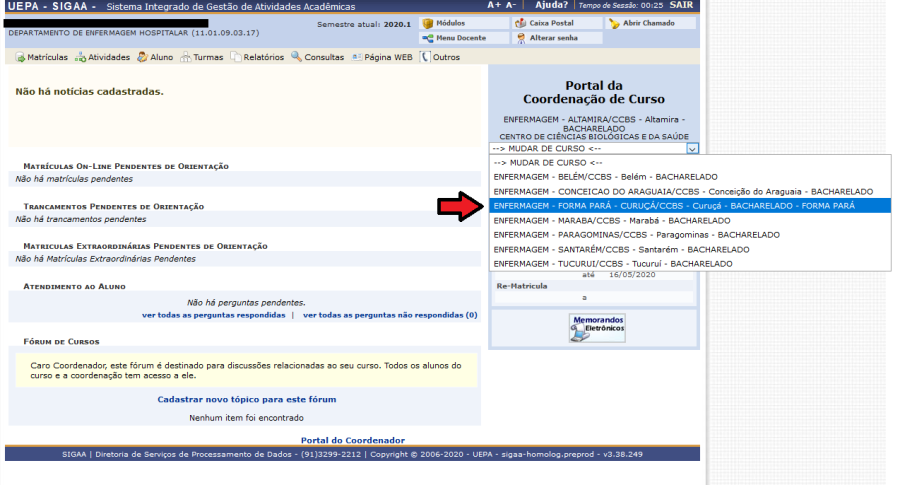This screenshot has width=900, height=485.
Task: Collapse the Mudar de Curso dropdown arrow
Action: coord(692,148)
